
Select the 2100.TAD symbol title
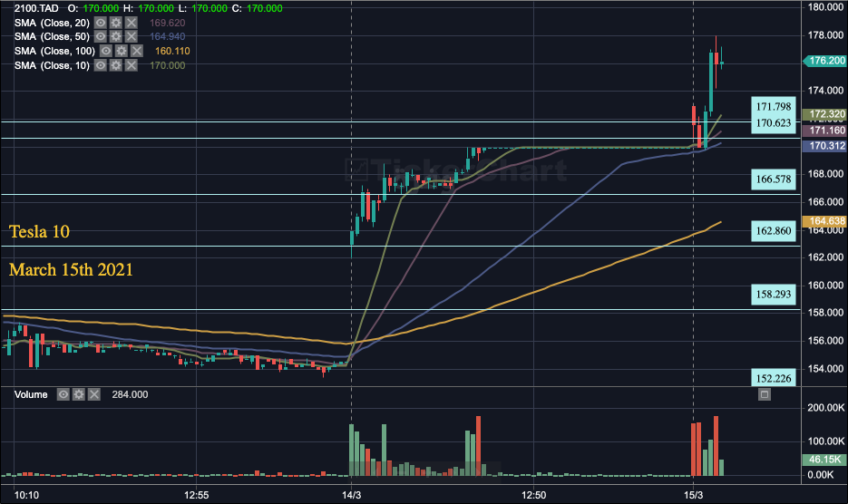pos(36,8)
